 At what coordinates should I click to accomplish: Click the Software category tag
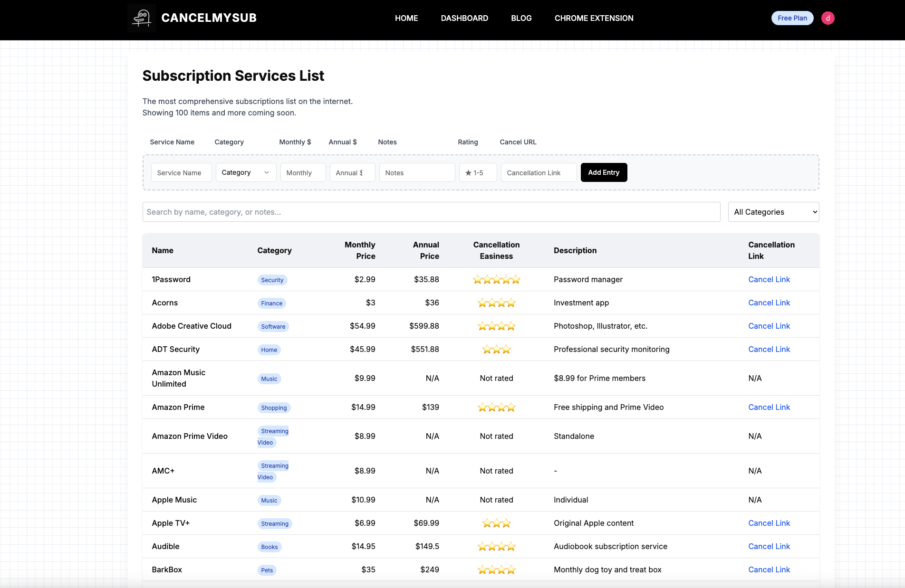pos(273,326)
